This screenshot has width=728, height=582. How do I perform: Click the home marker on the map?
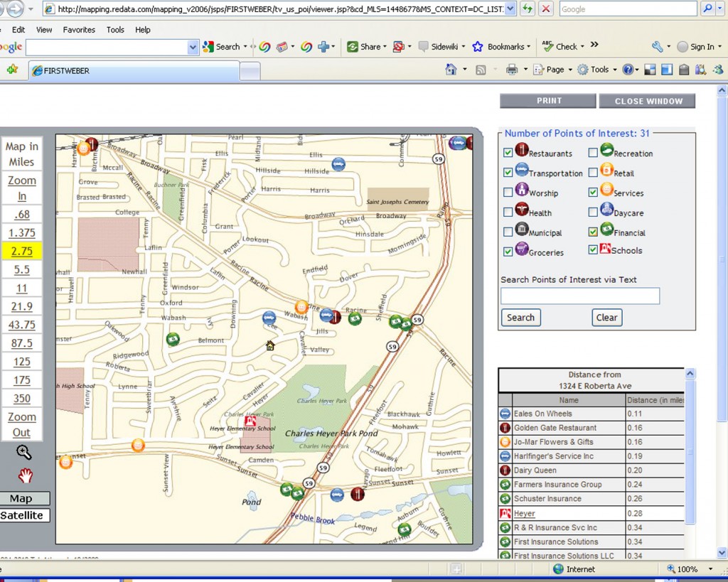tap(270, 345)
